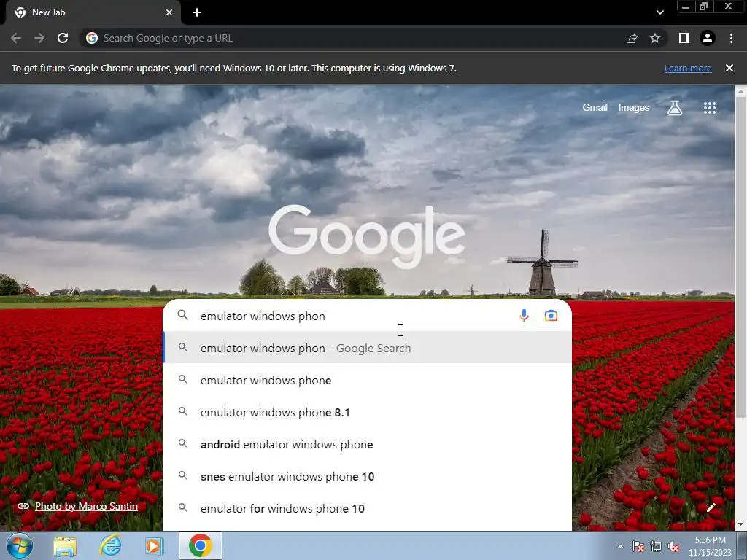The image size is (747, 560).
Task: Open Action Center flag icon
Action: point(638,546)
